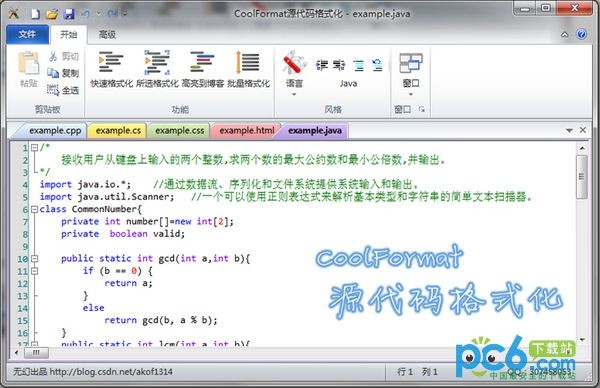Click the 剪贴板 group label
600x388 pixels.
tap(47, 109)
